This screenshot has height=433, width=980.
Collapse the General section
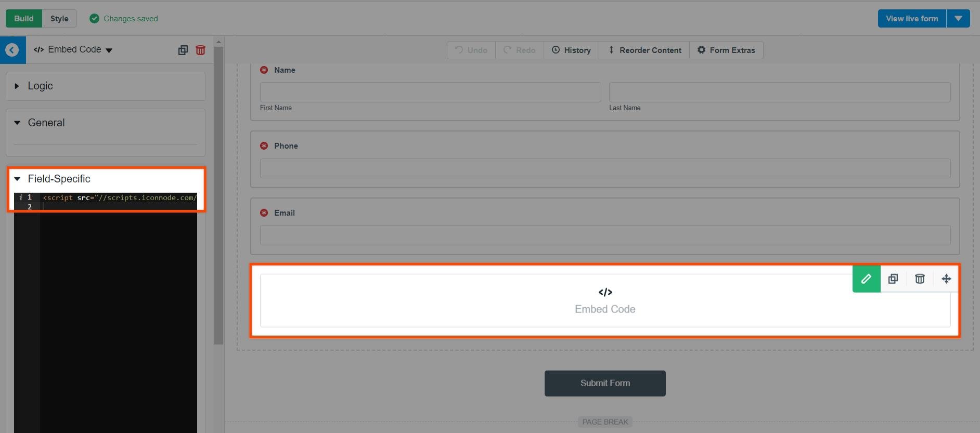pyautogui.click(x=46, y=123)
